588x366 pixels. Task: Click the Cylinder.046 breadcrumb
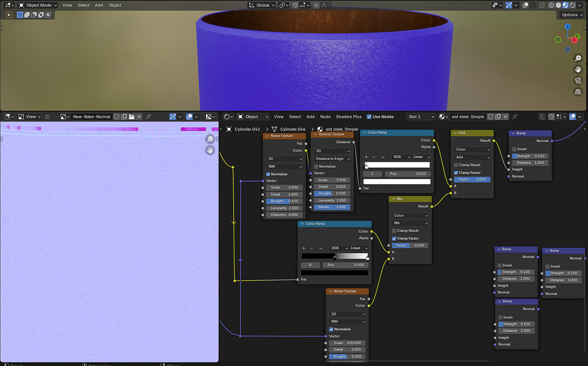click(x=293, y=129)
